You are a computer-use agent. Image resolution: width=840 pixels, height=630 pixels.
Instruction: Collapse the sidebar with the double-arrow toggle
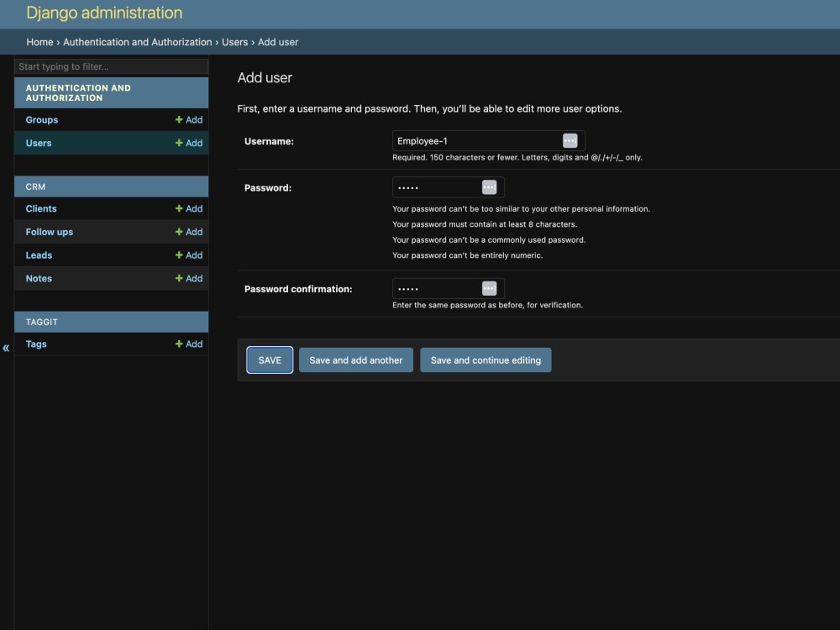[x=6, y=348]
